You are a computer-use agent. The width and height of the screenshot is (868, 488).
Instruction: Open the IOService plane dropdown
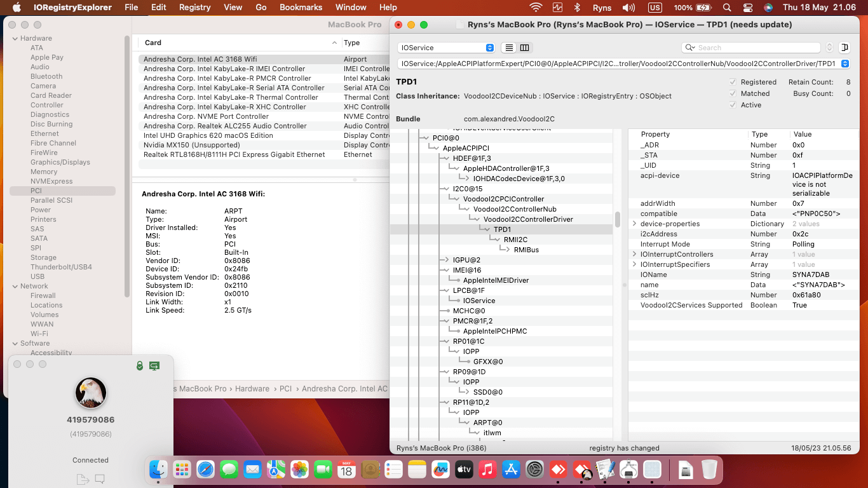coord(446,48)
